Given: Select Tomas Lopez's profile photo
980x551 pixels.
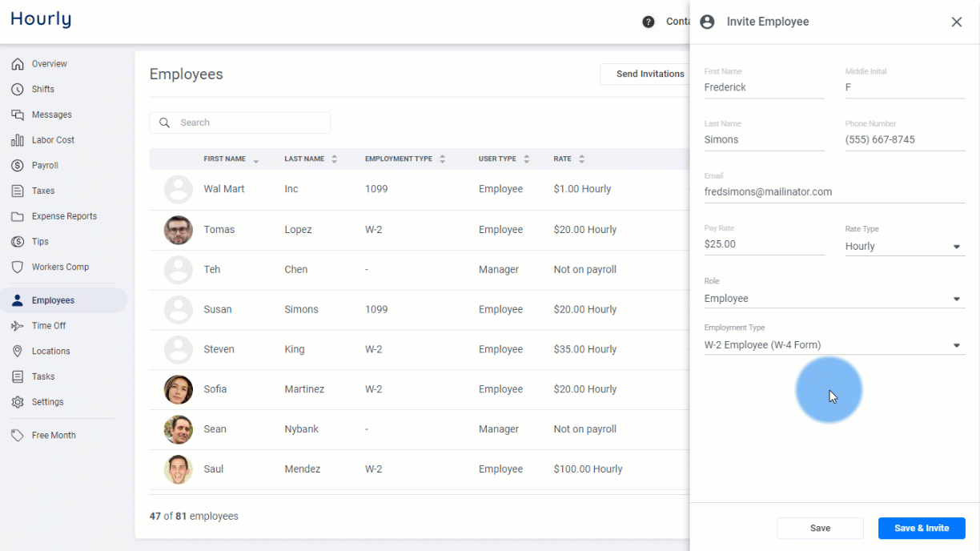Looking at the screenshot, I should tap(179, 230).
